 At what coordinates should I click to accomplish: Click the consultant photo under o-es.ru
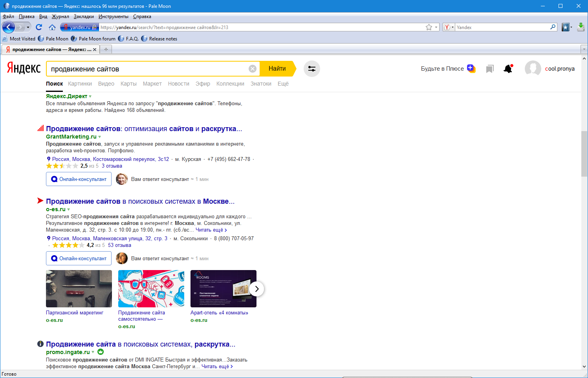122,258
